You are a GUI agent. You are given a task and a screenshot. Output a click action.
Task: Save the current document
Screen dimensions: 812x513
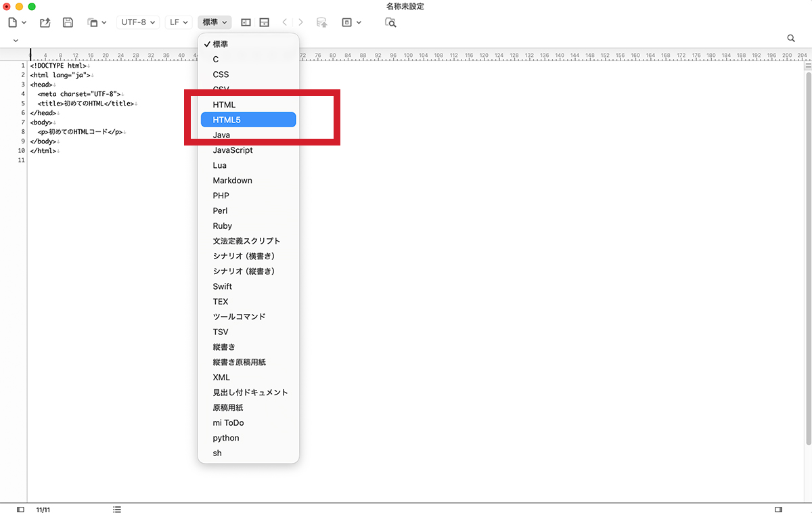point(68,22)
